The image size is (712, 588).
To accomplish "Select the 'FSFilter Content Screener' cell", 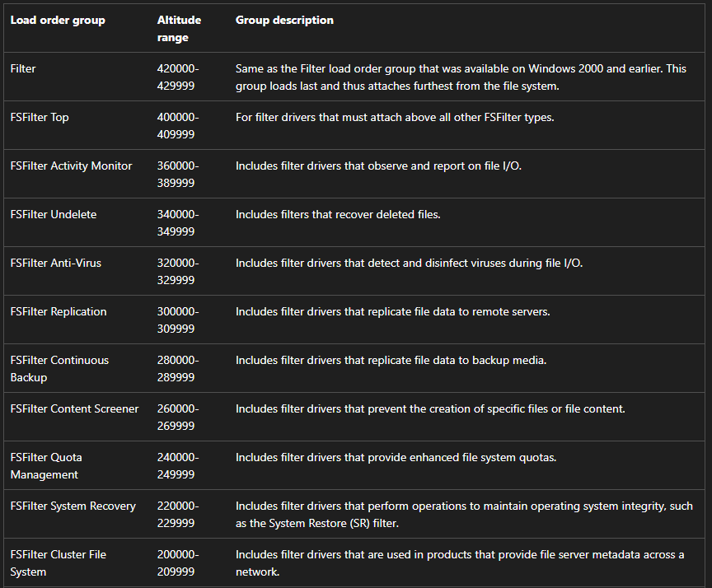I will (x=74, y=408).
